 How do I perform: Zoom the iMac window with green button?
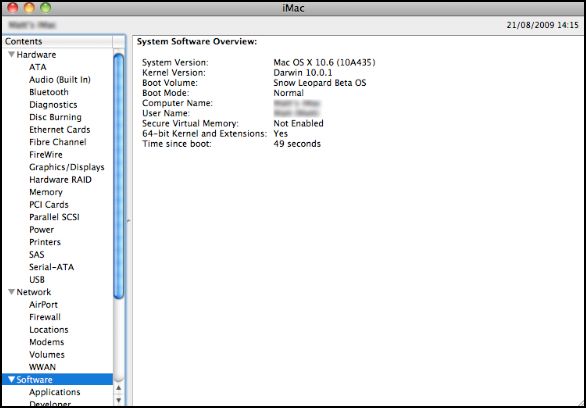tap(46, 7)
